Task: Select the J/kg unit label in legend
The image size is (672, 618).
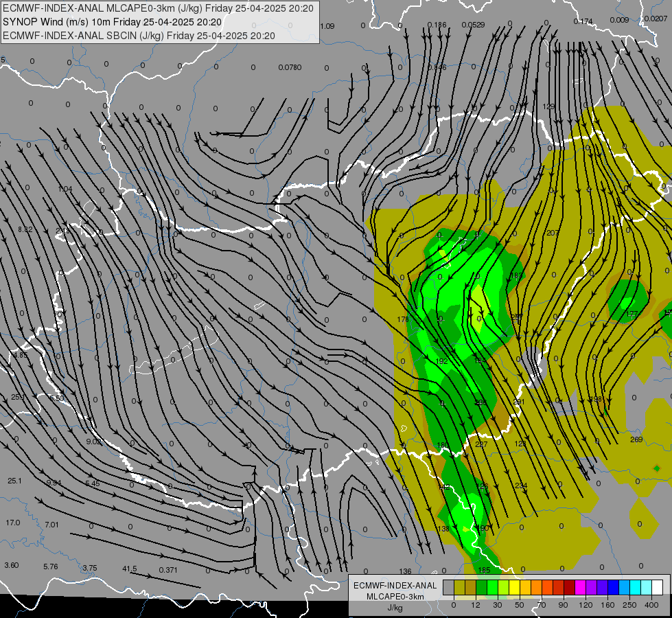Action: 395,607
